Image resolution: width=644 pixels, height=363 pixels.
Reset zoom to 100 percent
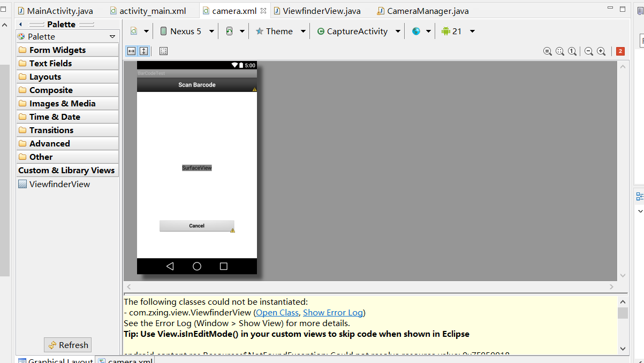(572, 51)
